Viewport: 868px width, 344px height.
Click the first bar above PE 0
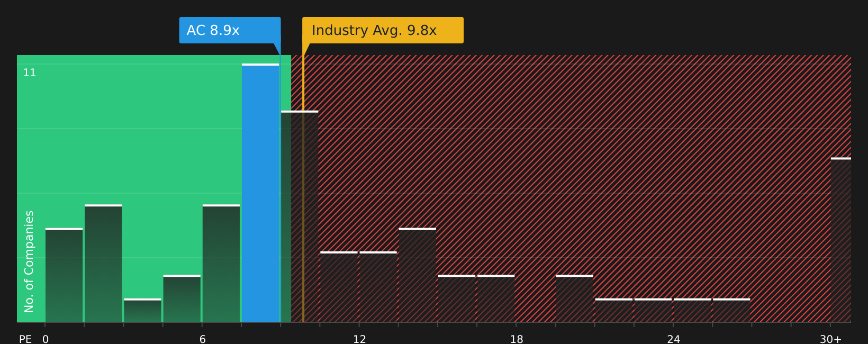click(64, 275)
